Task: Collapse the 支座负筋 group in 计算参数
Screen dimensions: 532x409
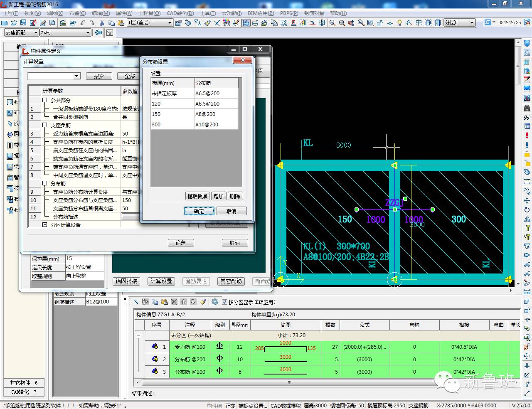Action: point(45,125)
